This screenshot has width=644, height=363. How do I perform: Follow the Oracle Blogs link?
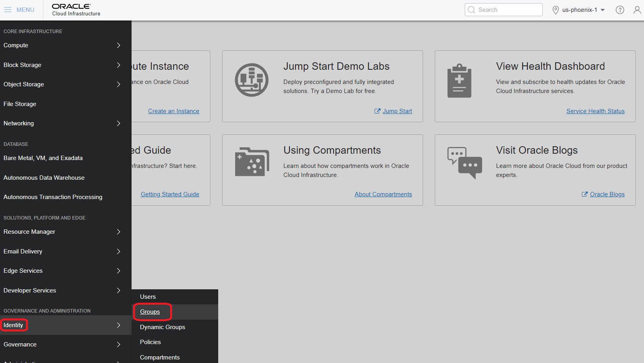point(607,194)
